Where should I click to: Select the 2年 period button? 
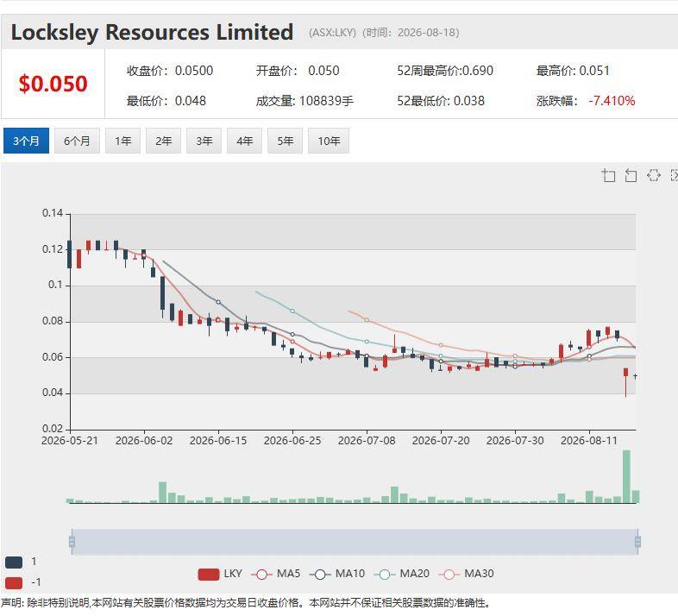(x=163, y=141)
